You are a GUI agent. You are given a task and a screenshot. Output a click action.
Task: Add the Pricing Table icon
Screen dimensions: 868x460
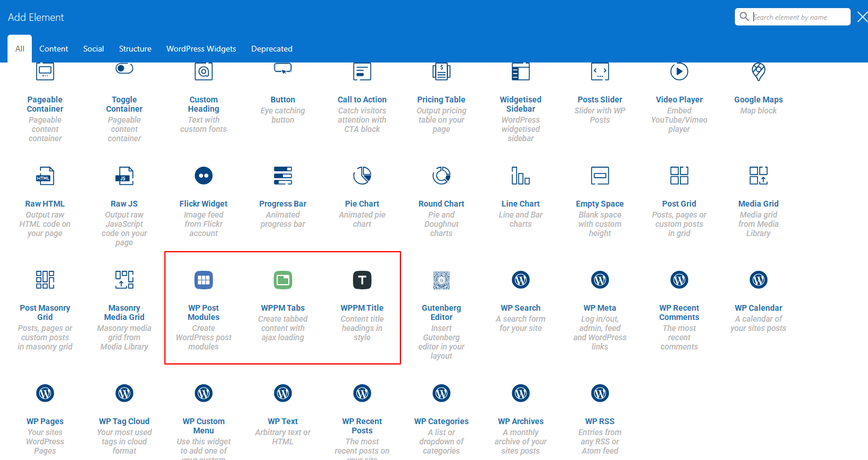coord(442,71)
